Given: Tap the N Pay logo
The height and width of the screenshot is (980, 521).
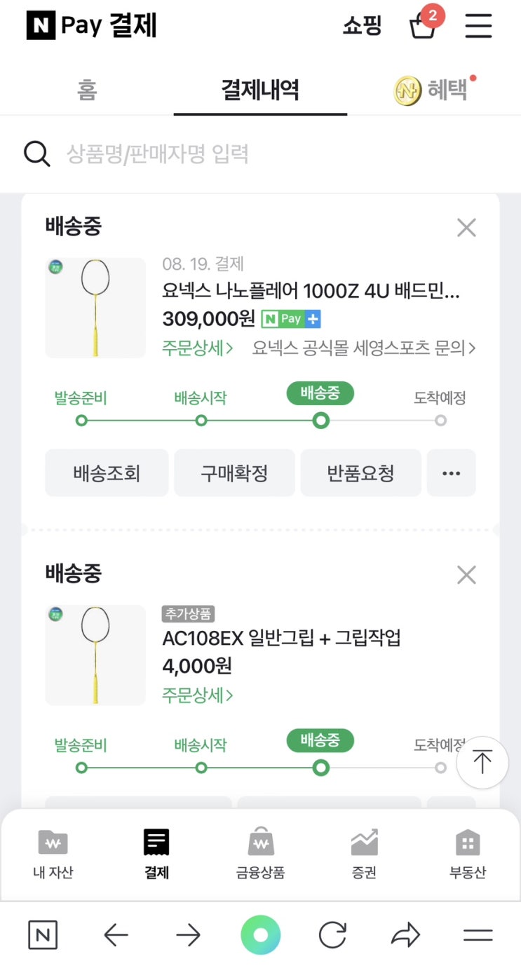Looking at the screenshot, I should [91, 27].
